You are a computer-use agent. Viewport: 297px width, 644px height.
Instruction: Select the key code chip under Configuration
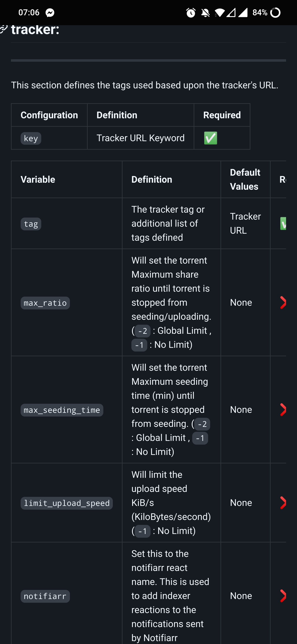31,138
